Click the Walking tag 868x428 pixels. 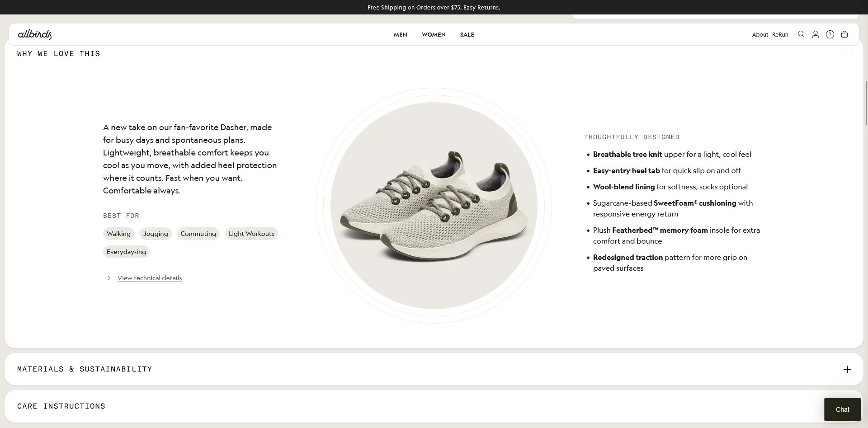(x=118, y=234)
